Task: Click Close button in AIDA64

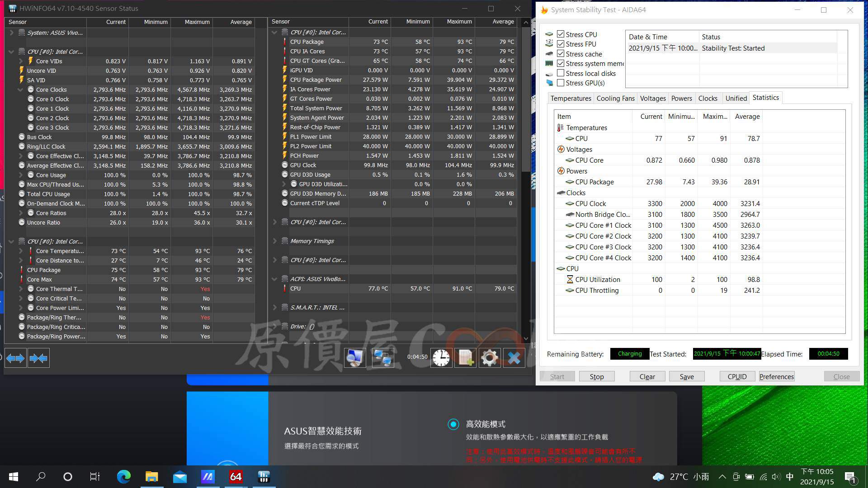Action: click(841, 376)
